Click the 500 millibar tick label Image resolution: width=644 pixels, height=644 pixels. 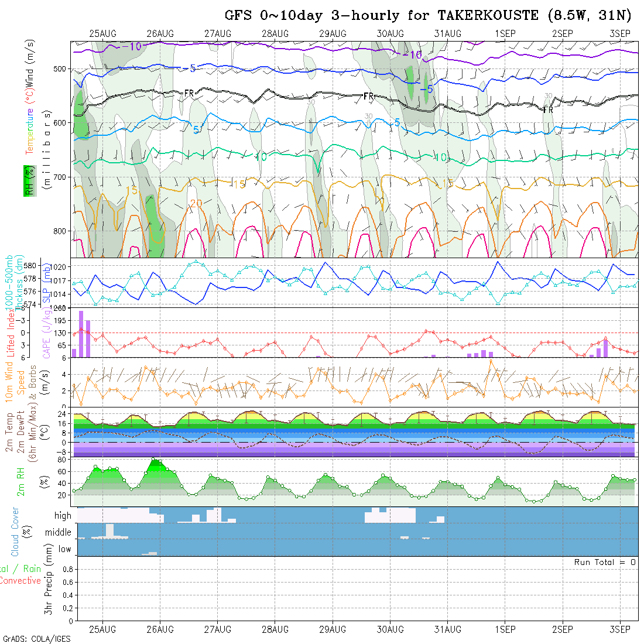click(x=60, y=69)
